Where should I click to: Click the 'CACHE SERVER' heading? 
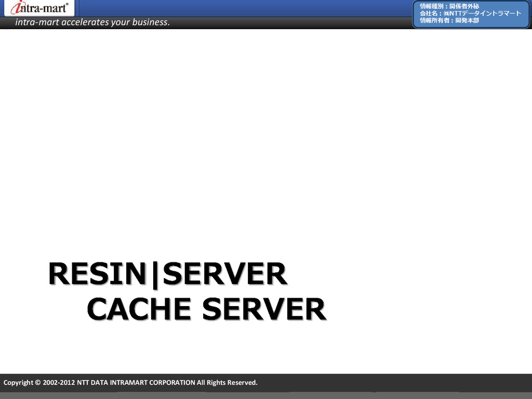pos(206,309)
